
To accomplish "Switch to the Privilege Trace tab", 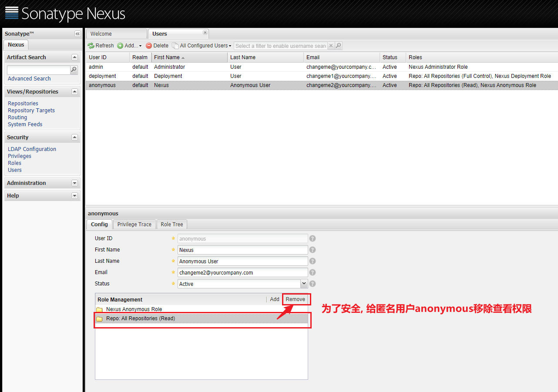I will (x=134, y=224).
